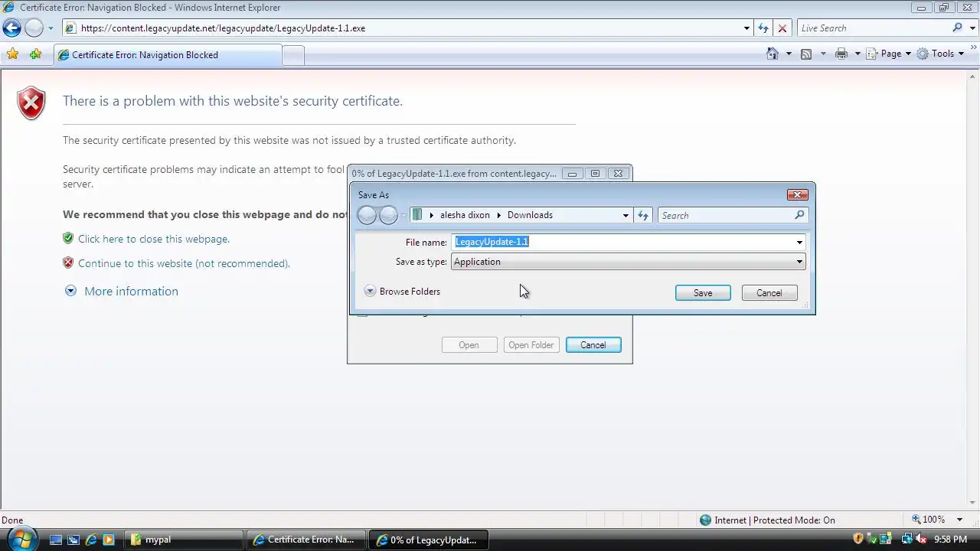Select the Certificate Error: Navigation Blocked tab
980x551 pixels.
(168, 55)
